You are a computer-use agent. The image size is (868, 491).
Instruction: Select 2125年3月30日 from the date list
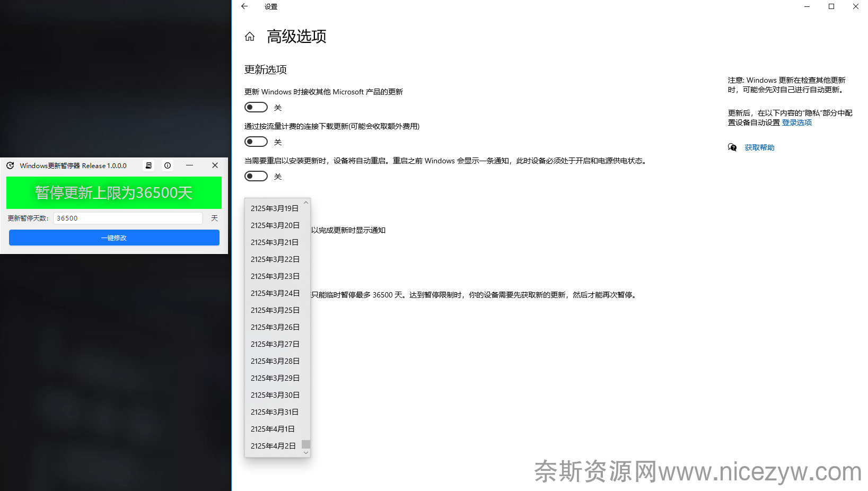point(275,395)
